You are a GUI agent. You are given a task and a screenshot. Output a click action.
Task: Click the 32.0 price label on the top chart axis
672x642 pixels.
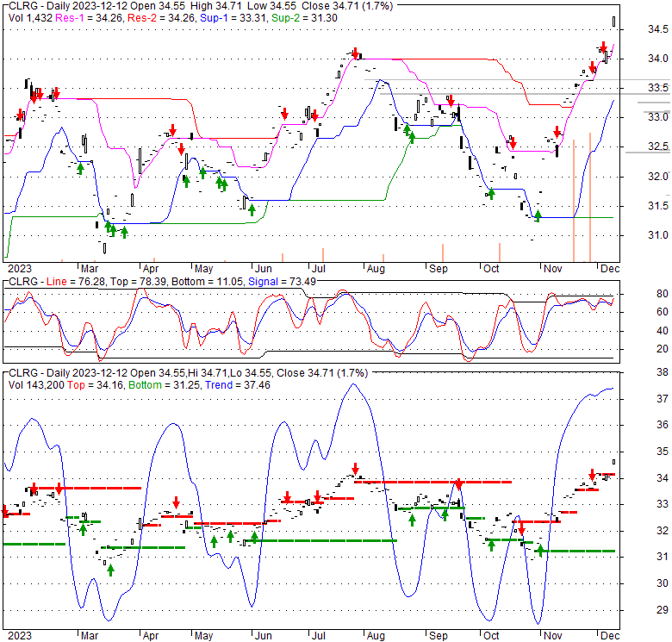click(658, 176)
